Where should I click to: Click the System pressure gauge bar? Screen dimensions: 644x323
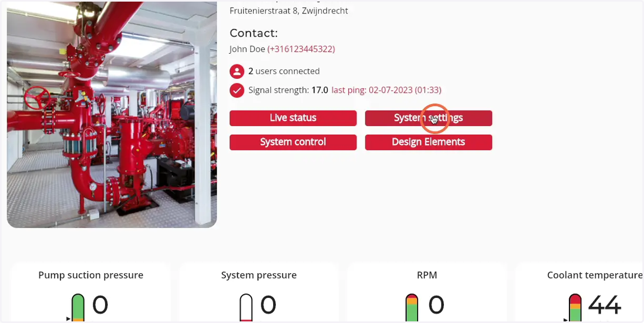point(246,307)
